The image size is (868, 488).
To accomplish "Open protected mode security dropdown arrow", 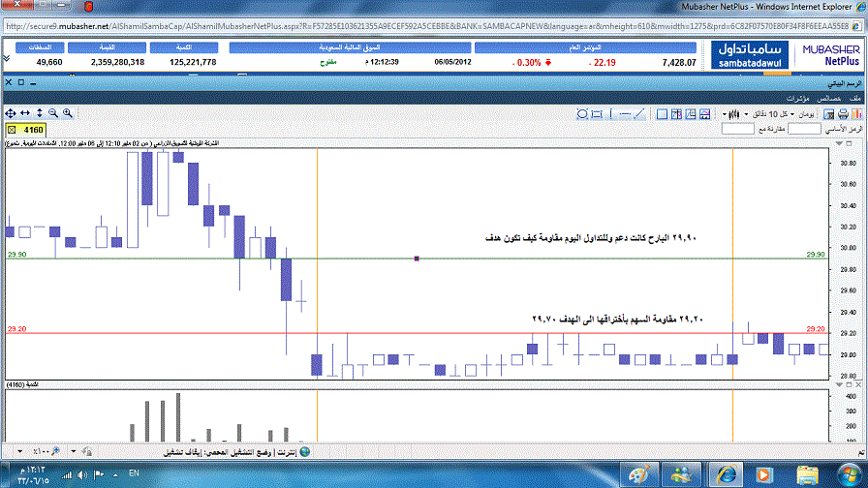I will (73, 452).
